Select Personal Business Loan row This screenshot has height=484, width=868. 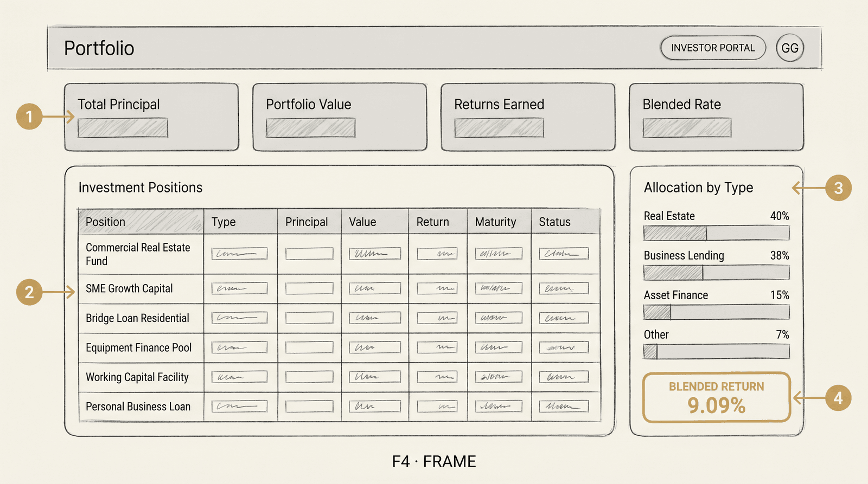tap(340, 406)
